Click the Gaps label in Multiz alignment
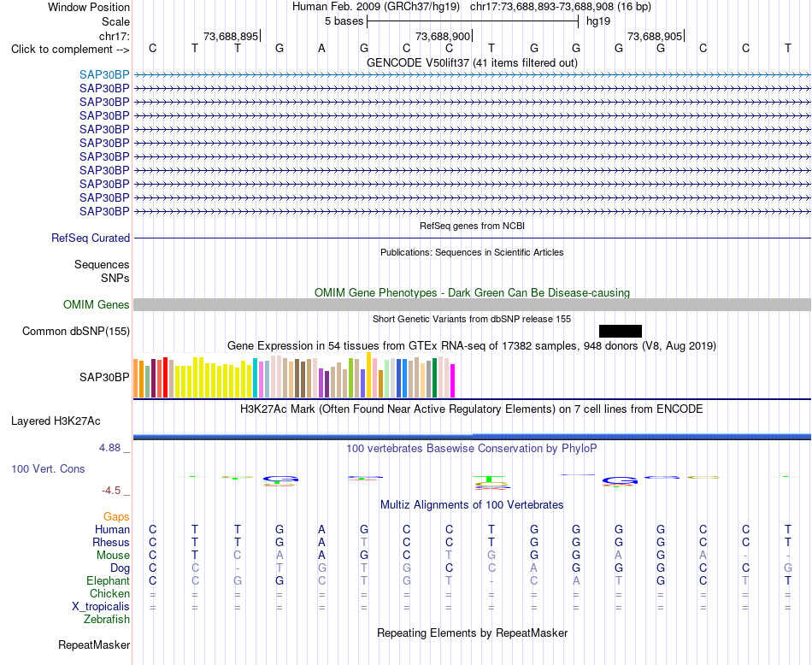The width and height of the screenshot is (812, 665). (116, 517)
